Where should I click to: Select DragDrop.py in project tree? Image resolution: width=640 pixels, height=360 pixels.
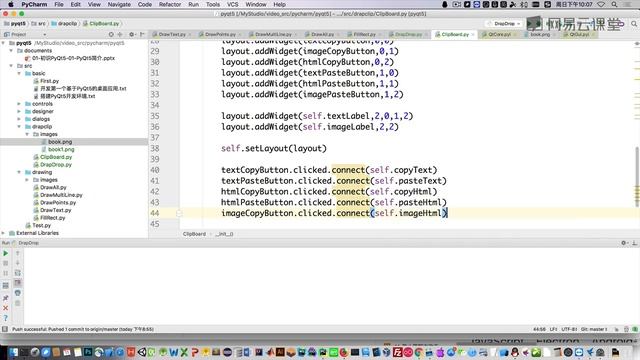pyautogui.click(x=56, y=164)
